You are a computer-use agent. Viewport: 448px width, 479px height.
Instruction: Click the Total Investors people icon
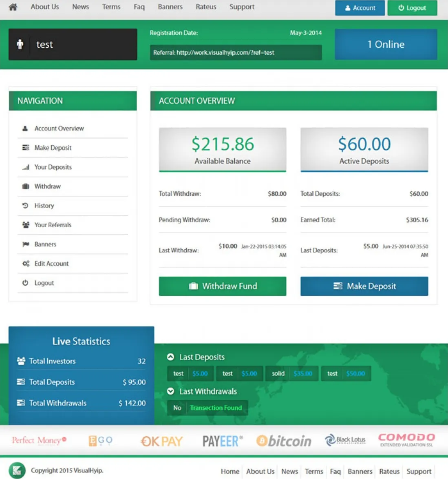click(x=21, y=361)
